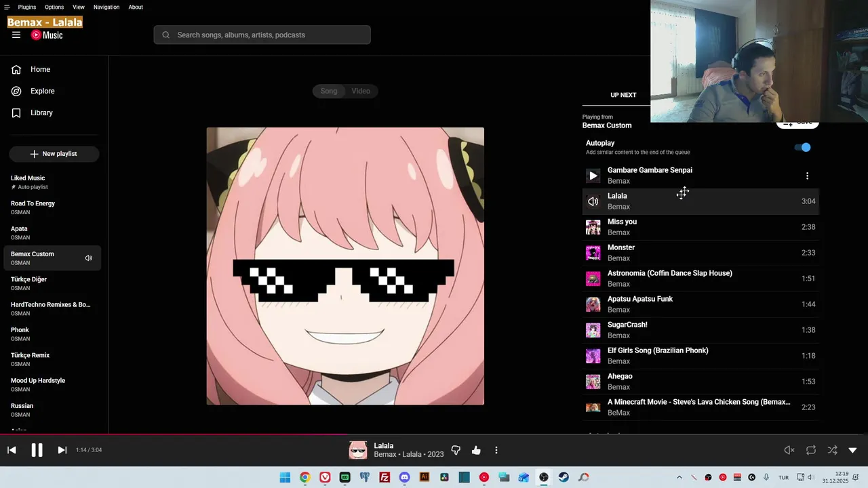Collapse the player page with down arrow
Viewport: 868px width, 488px height.
pos(852,450)
